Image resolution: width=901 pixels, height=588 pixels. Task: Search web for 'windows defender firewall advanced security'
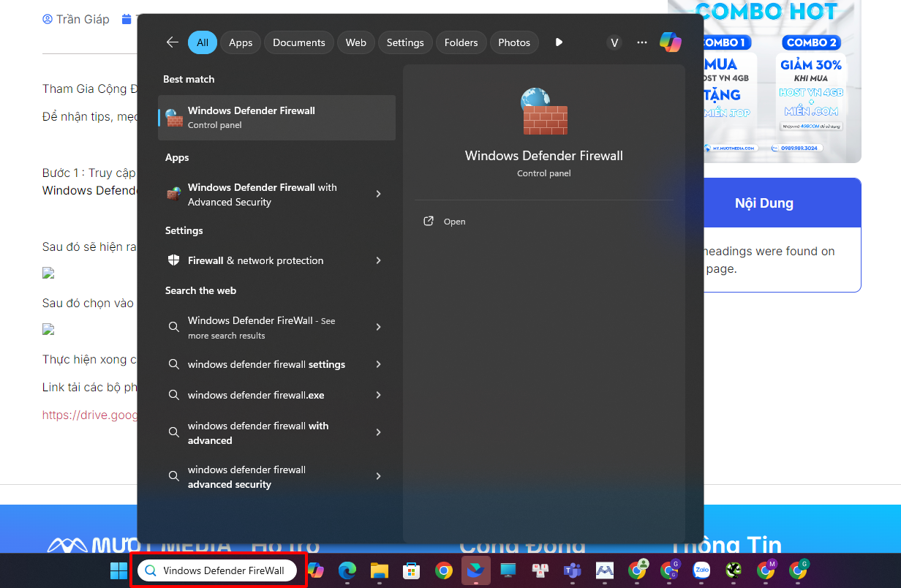pos(246,477)
